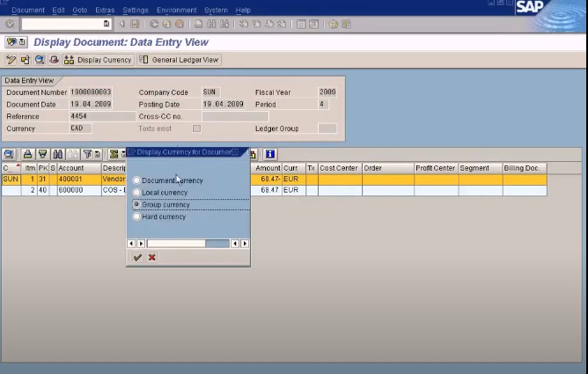Click the posting key cell 40

(x=43, y=190)
